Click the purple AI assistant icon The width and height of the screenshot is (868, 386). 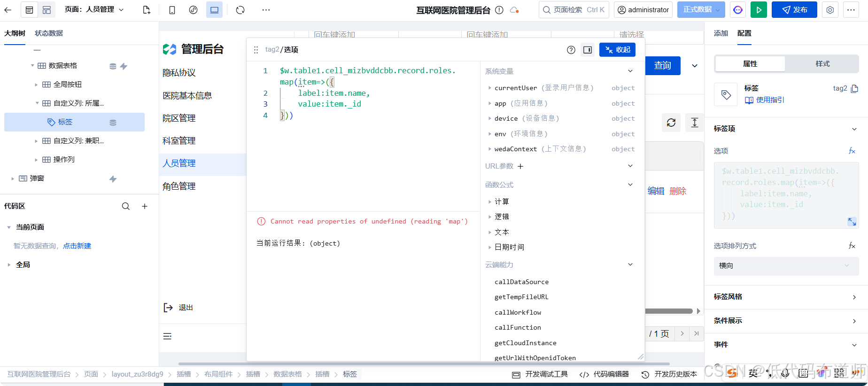pyautogui.click(x=738, y=10)
